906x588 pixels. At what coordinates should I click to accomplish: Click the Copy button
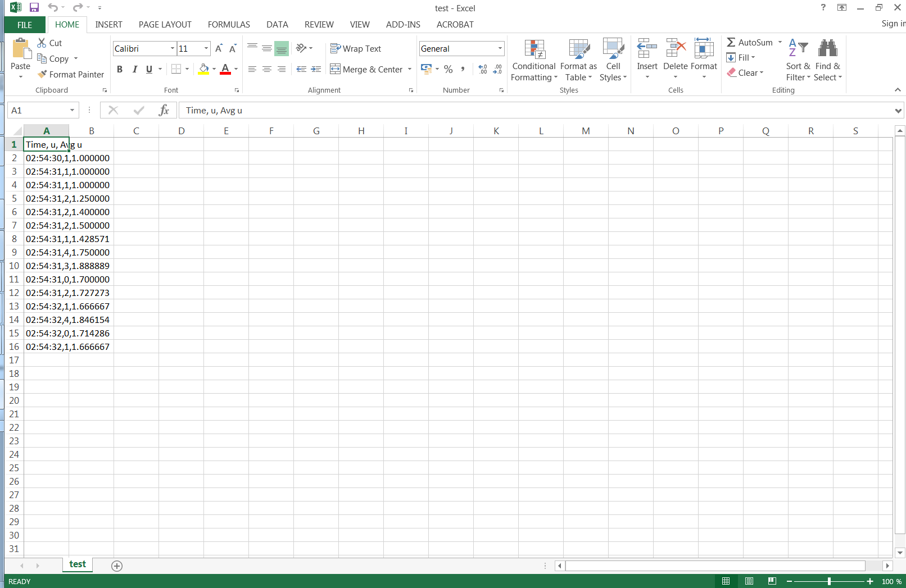[x=53, y=58]
